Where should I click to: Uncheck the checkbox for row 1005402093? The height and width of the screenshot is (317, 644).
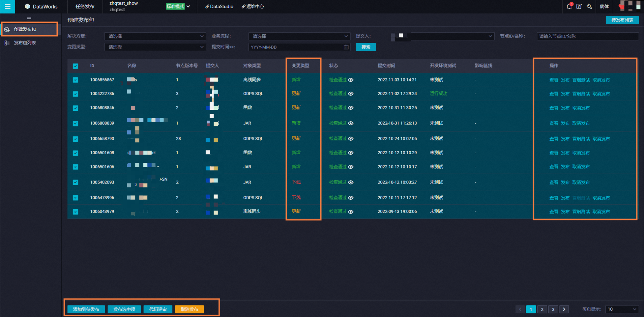(x=75, y=182)
